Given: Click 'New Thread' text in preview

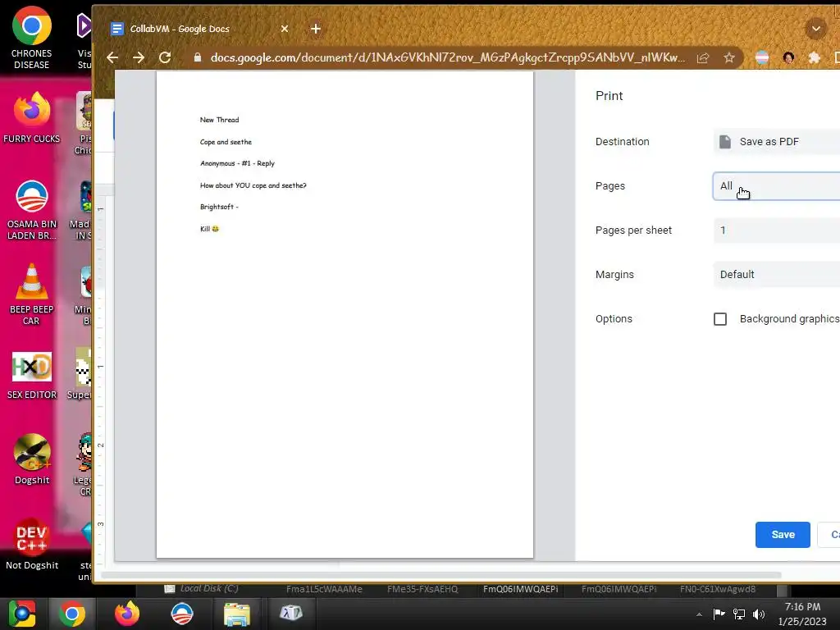Looking at the screenshot, I should [220, 120].
